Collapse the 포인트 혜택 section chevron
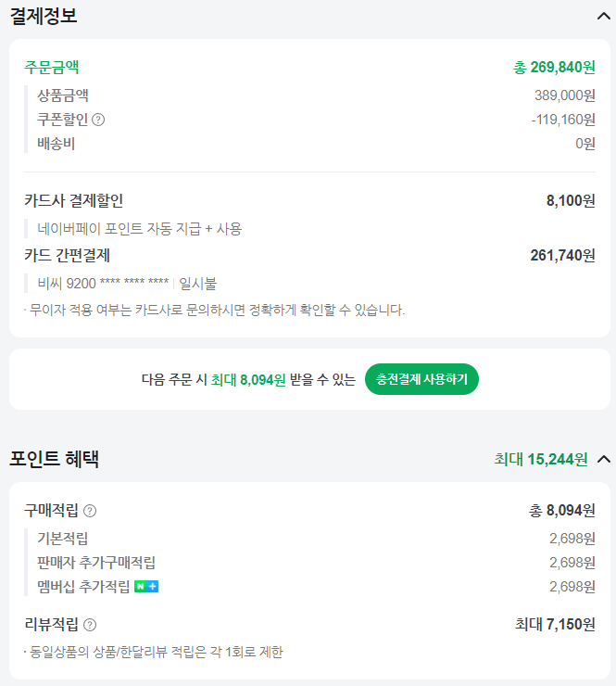616x686 pixels. click(x=604, y=459)
